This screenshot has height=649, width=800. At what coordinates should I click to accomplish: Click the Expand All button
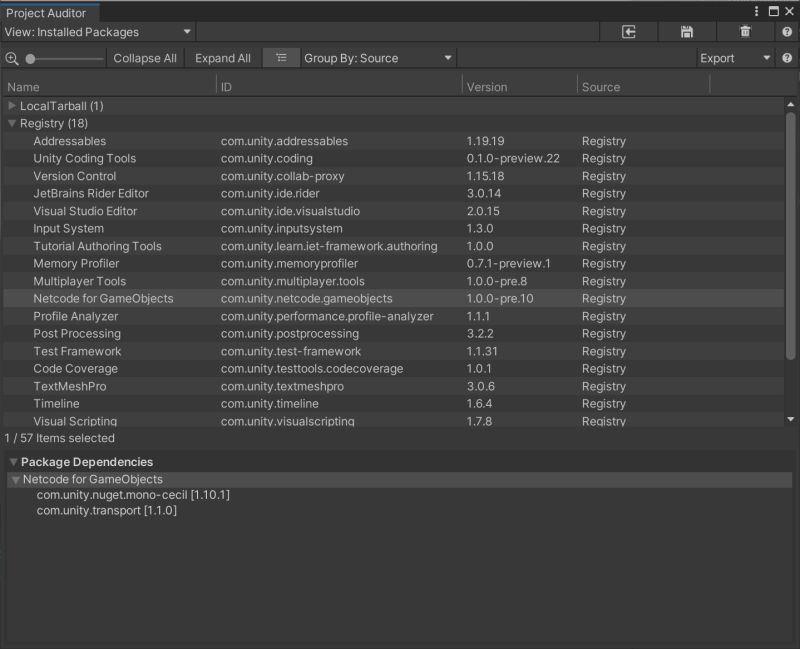[x=223, y=58]
